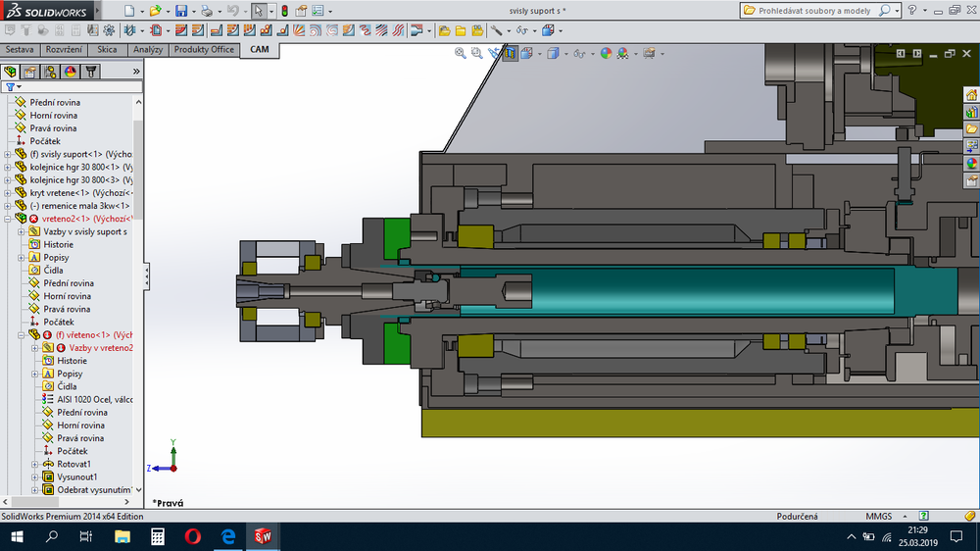Switch to the Produkty Office tab
The height and width of the screenshot is (551, 980).
click(x=204, y=49)
